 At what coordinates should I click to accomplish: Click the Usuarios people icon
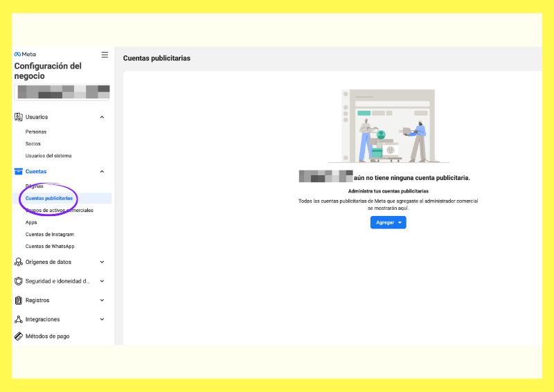pos(19,117)
